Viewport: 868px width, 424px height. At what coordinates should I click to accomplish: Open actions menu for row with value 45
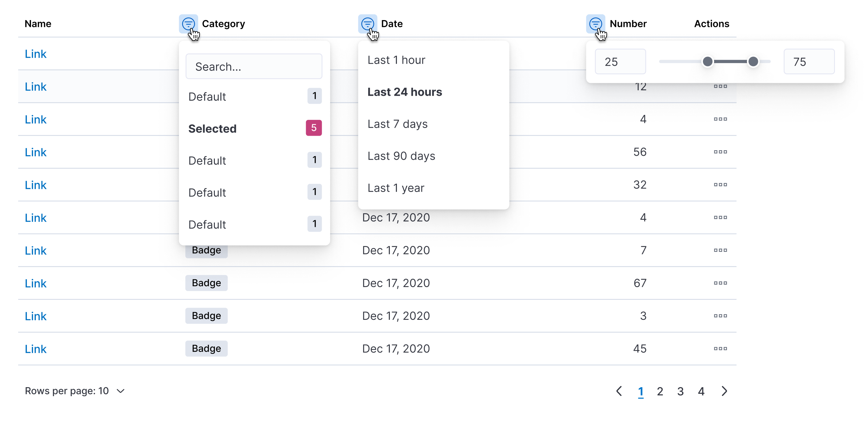click(x=721, y=349)
